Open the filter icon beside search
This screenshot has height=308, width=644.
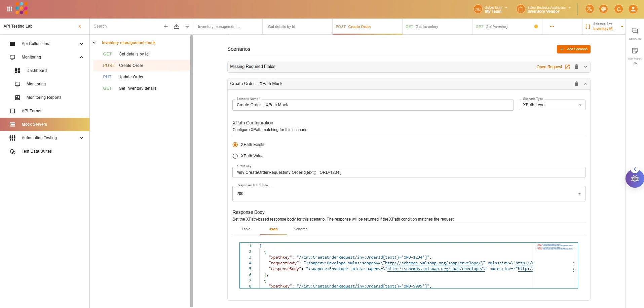pyautogui.click(x=187, y=26)
